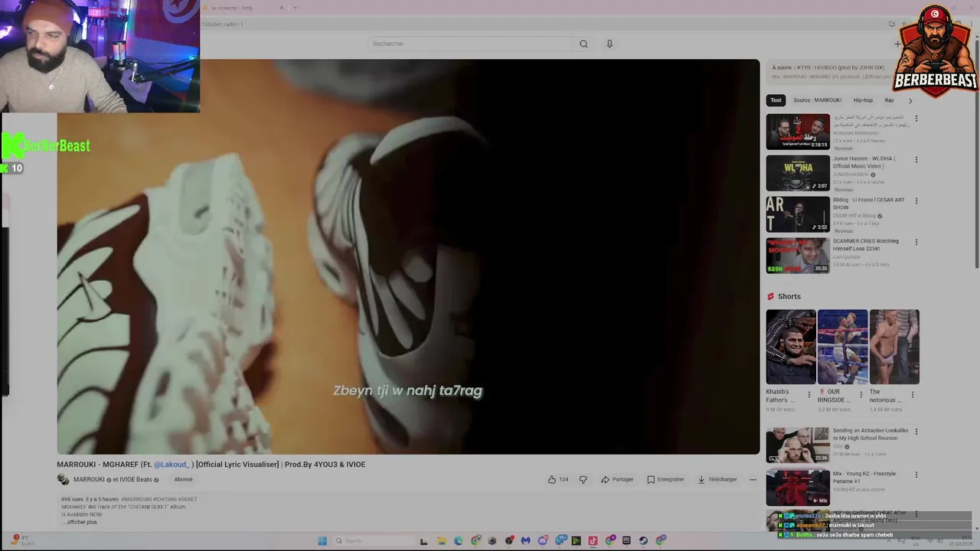
Task: Click the @Lakoud_ mention link
Action: pyautogui.click(x=172, y=465)
